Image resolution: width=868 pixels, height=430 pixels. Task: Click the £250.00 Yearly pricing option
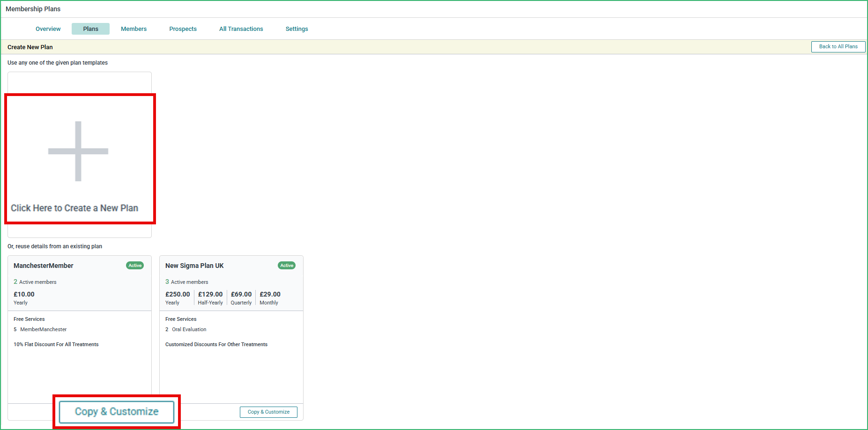[x=178, y=297]
